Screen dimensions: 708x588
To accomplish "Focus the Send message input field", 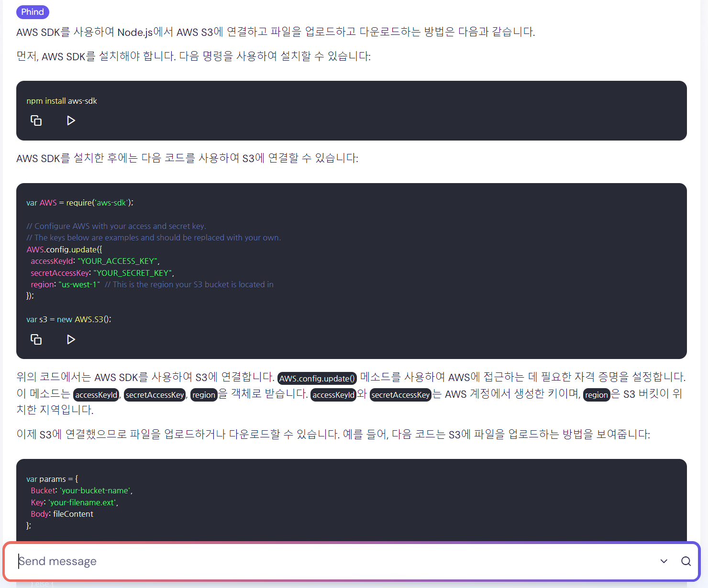I will [x=335, y=561].
